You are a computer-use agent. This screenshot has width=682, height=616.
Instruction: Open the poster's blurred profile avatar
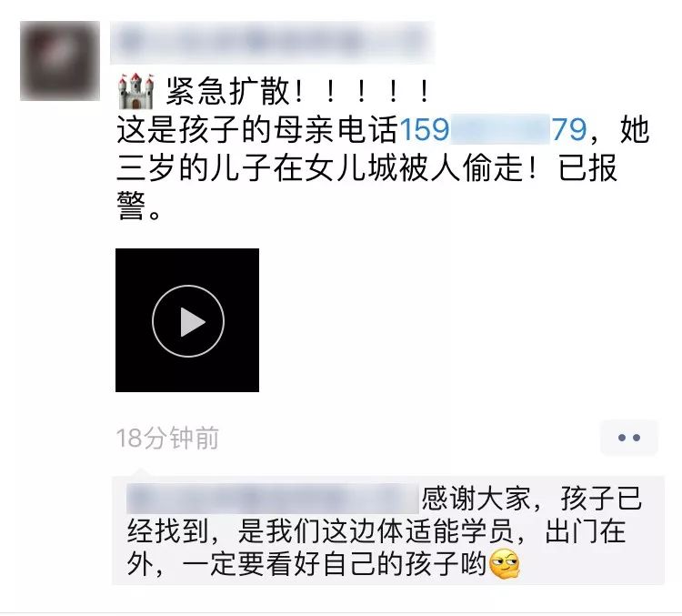pos(60,61)
